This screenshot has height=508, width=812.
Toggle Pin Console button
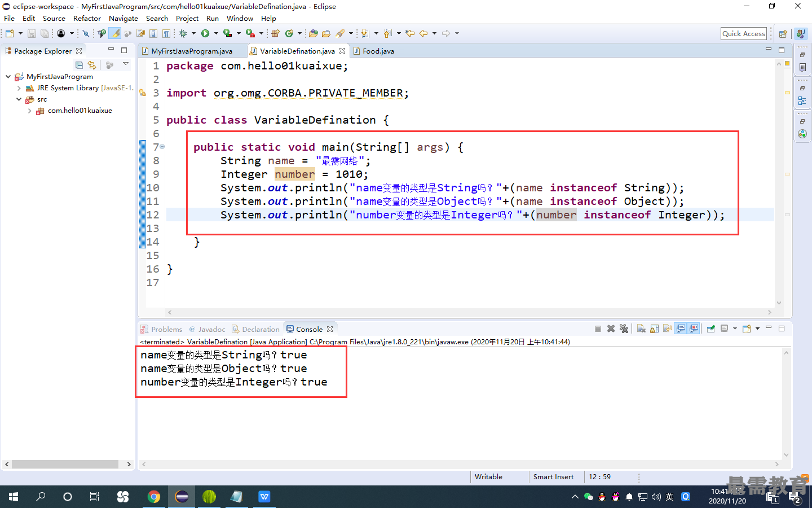[711, 329]
